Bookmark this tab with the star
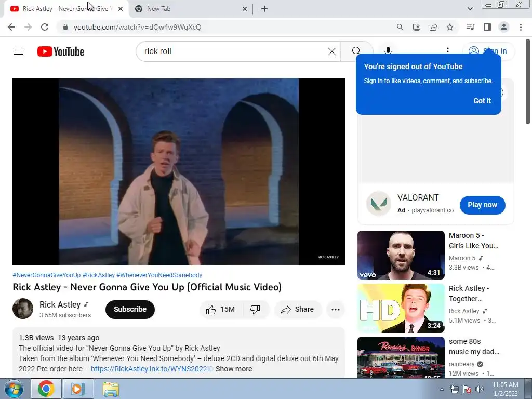Screen dimensions: 532x399 [x=450, y=27]
